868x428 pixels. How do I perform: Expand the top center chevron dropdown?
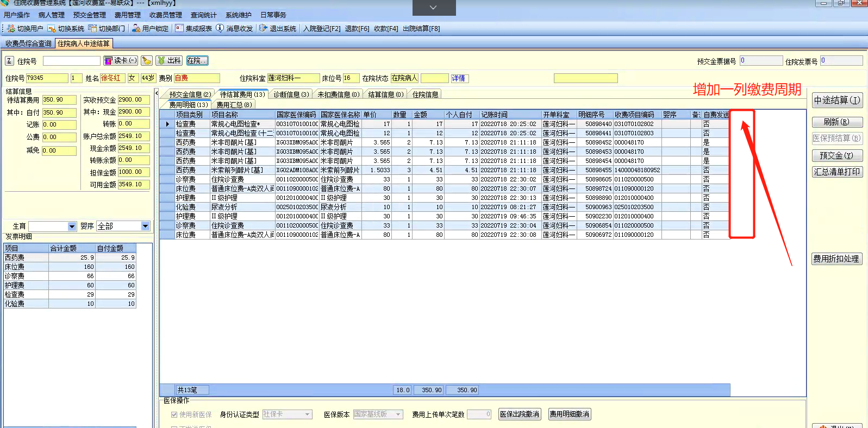pos(433,8)
